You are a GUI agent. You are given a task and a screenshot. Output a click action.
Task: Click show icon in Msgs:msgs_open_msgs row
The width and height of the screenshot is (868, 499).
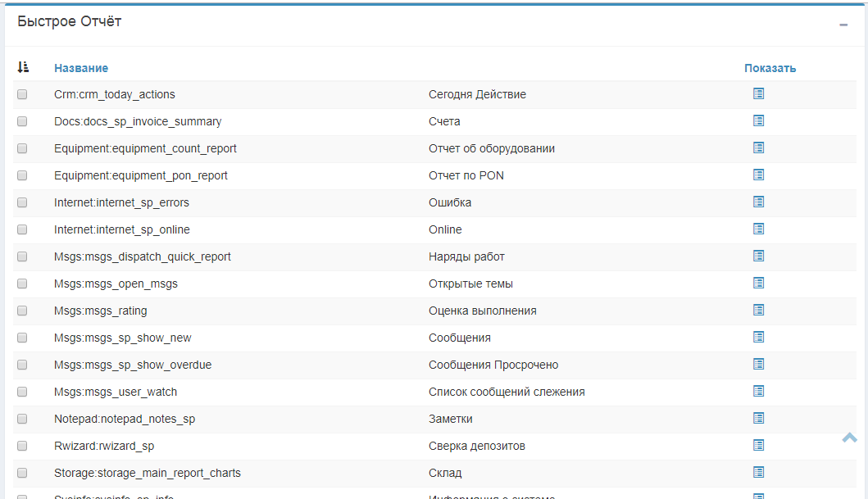tap(758, 284)
